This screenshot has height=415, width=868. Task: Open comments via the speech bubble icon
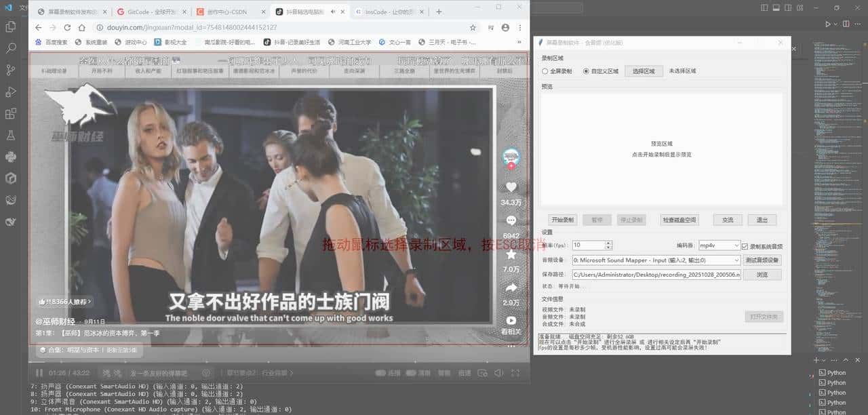511,220
